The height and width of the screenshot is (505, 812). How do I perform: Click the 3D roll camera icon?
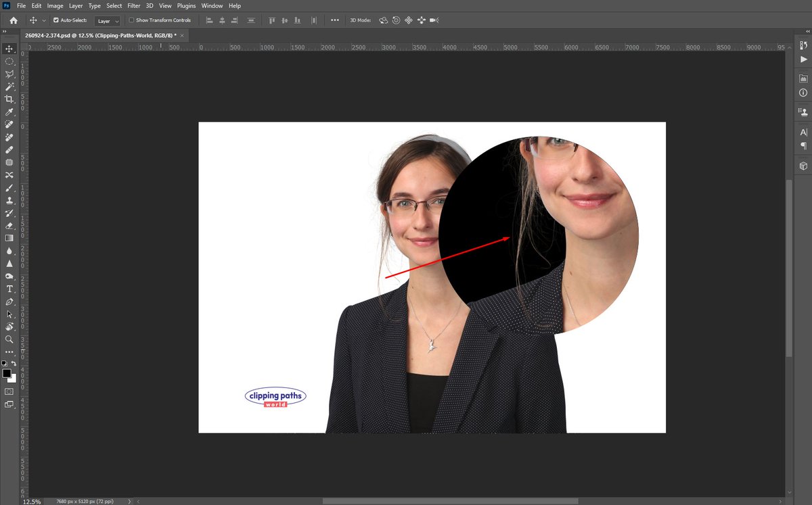(x=397, y=20)
